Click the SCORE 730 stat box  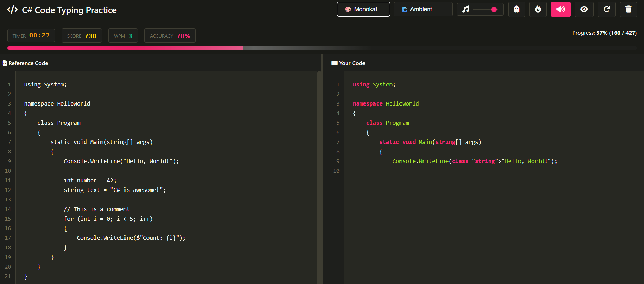tap(82, 36)
